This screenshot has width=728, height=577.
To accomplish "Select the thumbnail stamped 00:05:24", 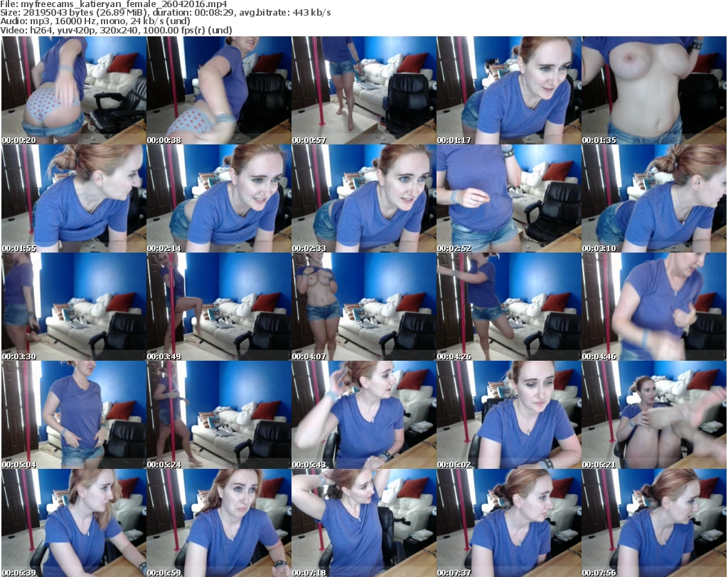I will [219, 415].
